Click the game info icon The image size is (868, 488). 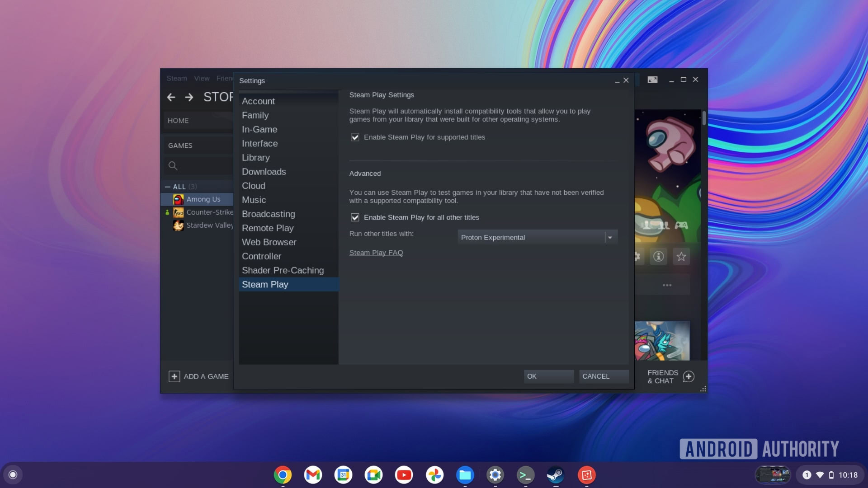click(x=658, y=257)
